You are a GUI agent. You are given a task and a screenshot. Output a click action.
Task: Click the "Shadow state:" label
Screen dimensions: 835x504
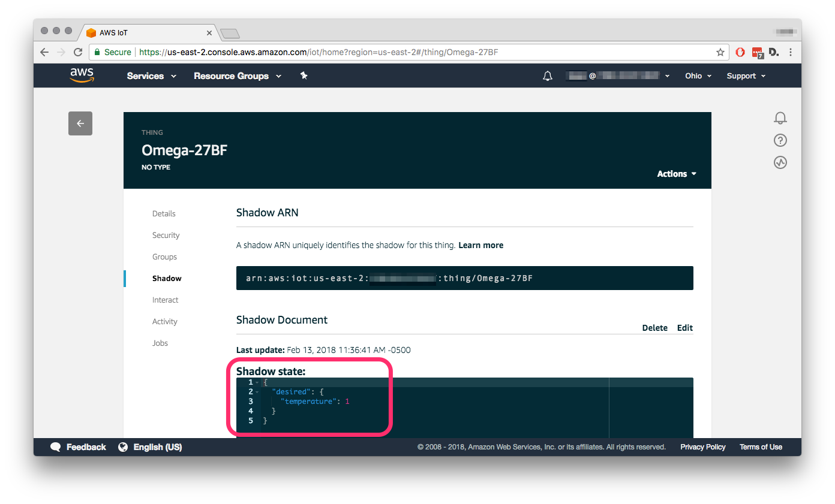pos(271,372)
